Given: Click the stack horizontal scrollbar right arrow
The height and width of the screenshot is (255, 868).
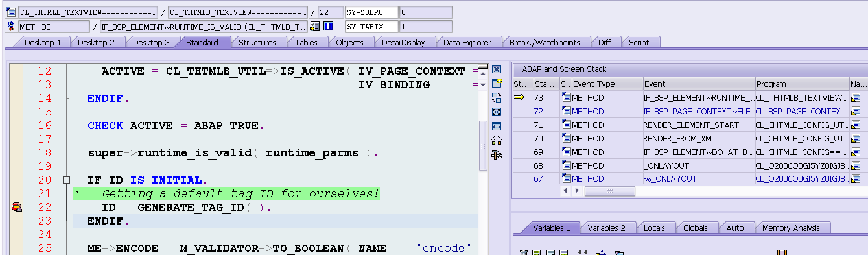Looking at the screenshot, I should pyautogui.click(x=577, y=191).
